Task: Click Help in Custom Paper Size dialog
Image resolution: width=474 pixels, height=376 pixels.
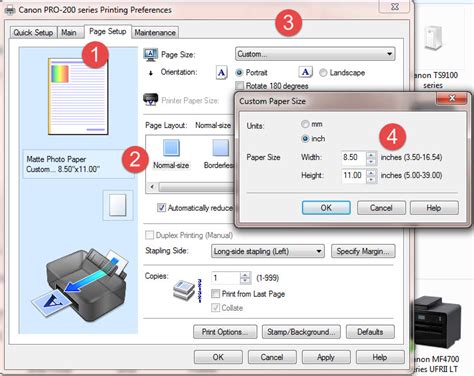Action: [x=434, y=208]
